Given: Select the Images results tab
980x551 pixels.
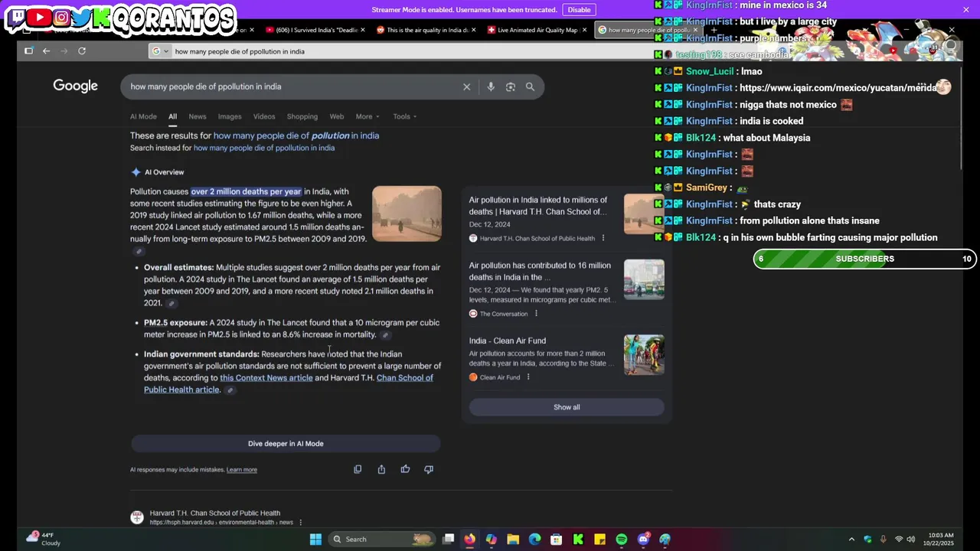Looking at the screenshot, I should click(230, 116).
